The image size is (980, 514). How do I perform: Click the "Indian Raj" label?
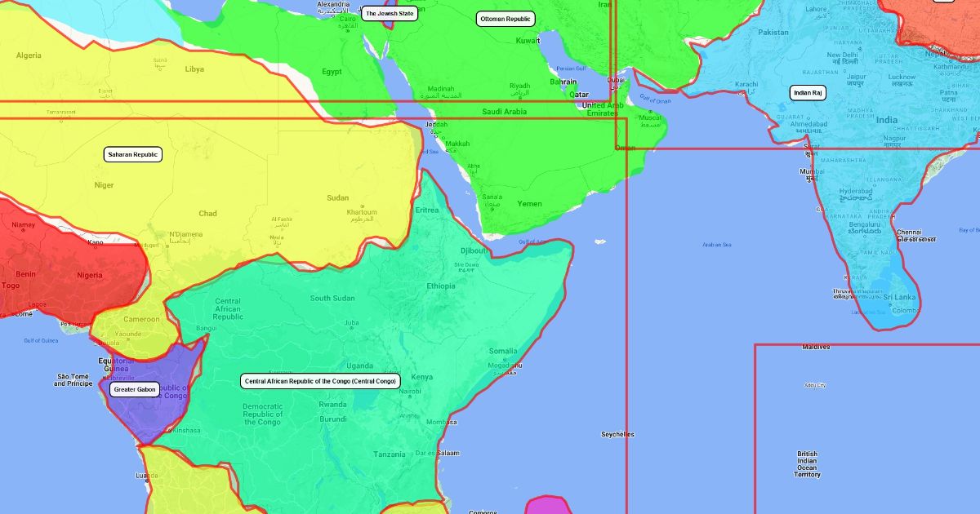pyautogui.click(x=808, y=93)
